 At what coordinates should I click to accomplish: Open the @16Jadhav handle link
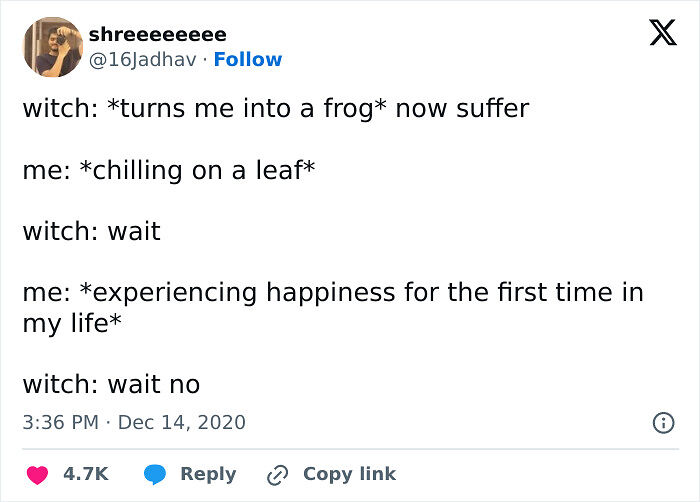pyautogui.click(x=145, y=60)
